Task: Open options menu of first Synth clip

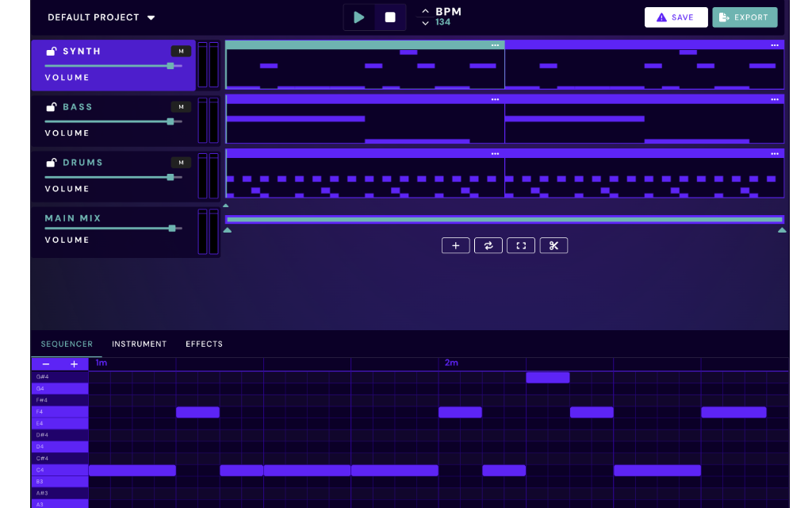Action: pos(495,45)
